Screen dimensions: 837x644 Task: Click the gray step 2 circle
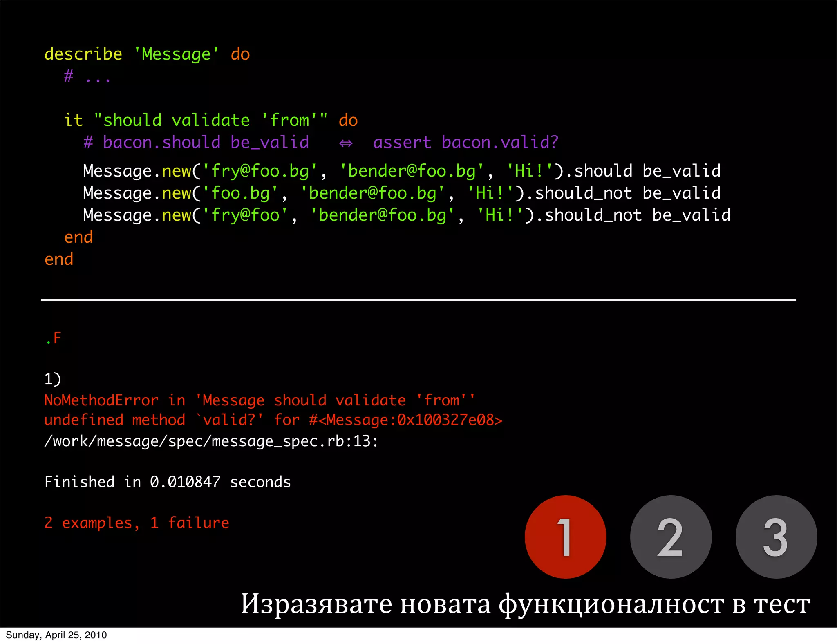pyautogui.click(x=671, y=537)
